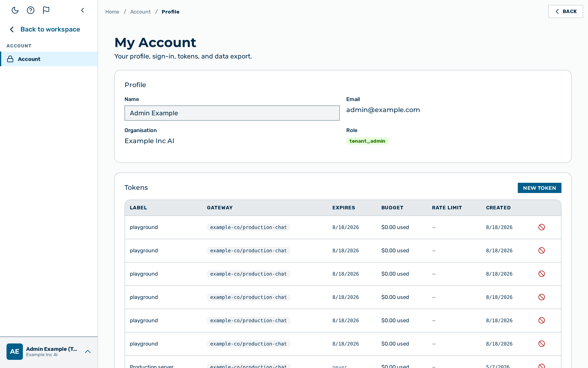
Task: Expand the Admin Example user menu chevron
Action: pos(88,351)
